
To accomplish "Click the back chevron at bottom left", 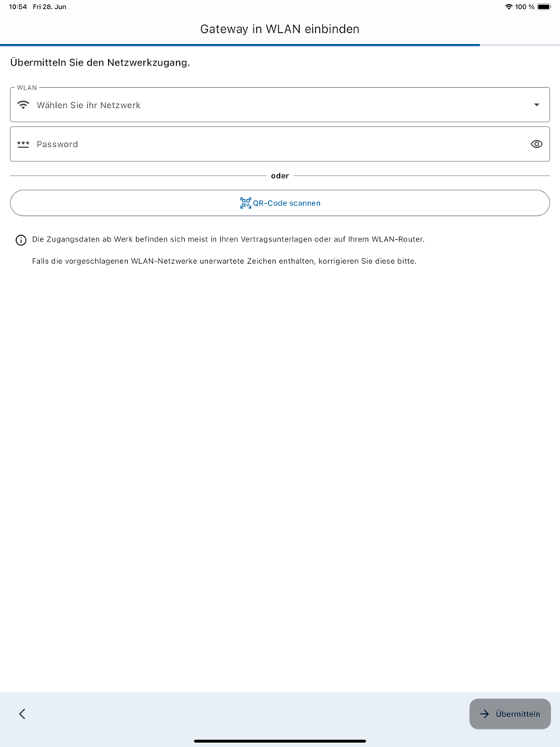I will (x=22, y=713).
